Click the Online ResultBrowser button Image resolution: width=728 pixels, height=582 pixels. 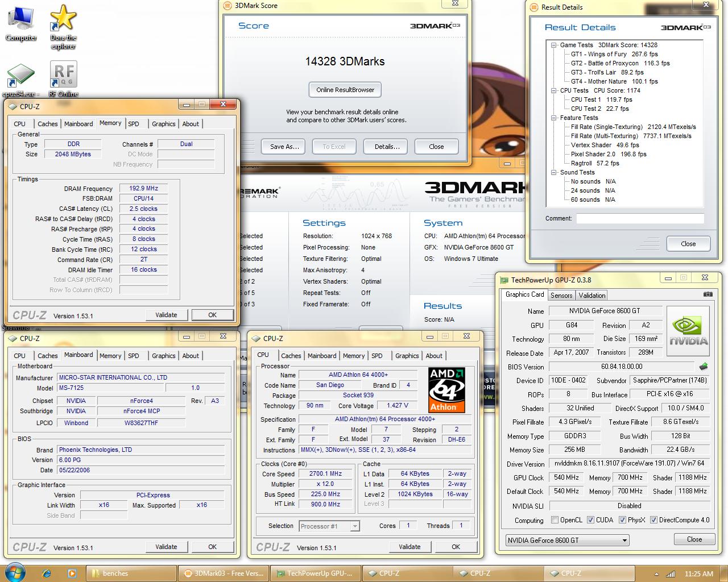point(345,90)
